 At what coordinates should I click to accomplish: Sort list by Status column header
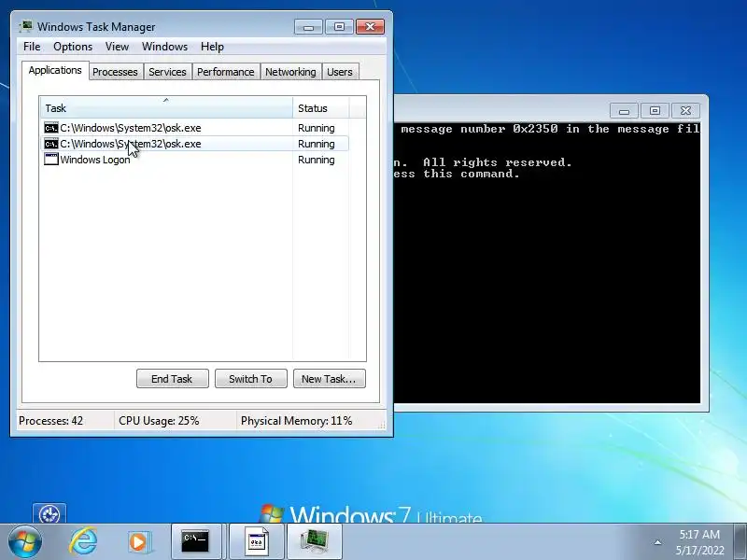[x=321, y=108]
